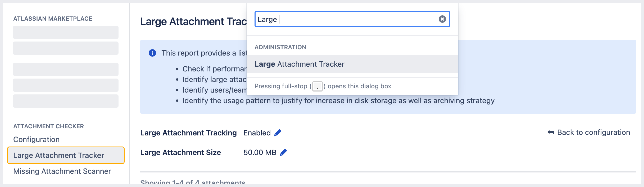This screenshot has width=644, height=187.
Task: Click the Enabled value of Large Attachment Tracking
Action: (x=257, y=133)
